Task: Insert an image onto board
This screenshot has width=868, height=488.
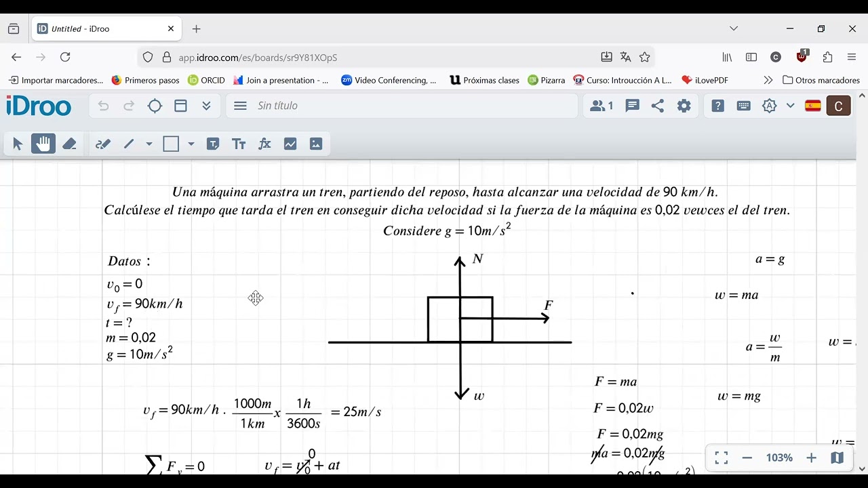Action: pyautogui.click(x=316, y=144)
